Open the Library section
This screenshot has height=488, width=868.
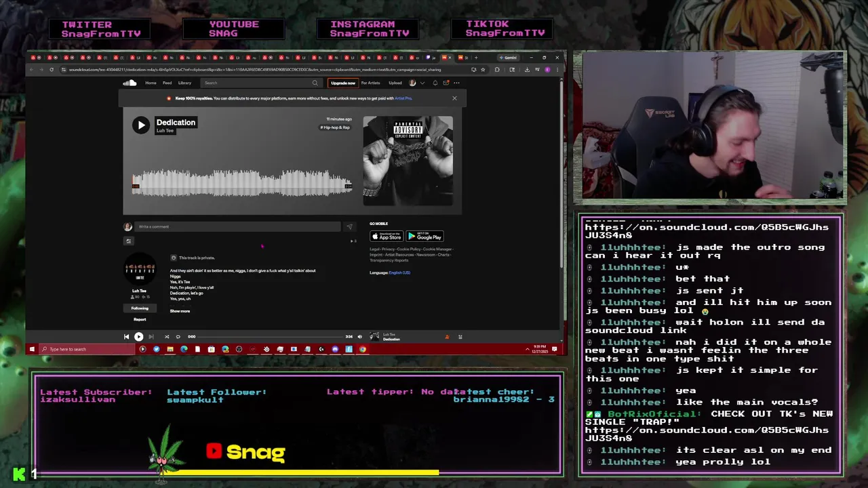(x=184, y=83)
